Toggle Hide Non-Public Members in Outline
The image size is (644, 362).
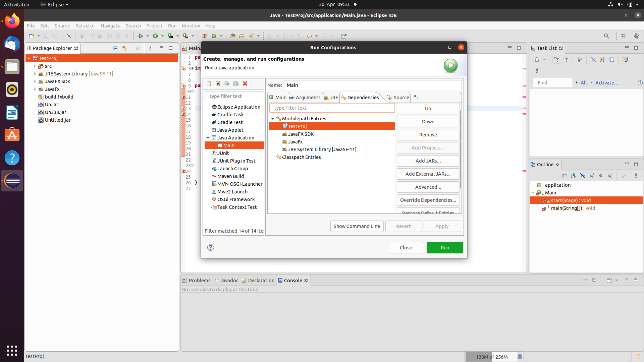(601, 176)
